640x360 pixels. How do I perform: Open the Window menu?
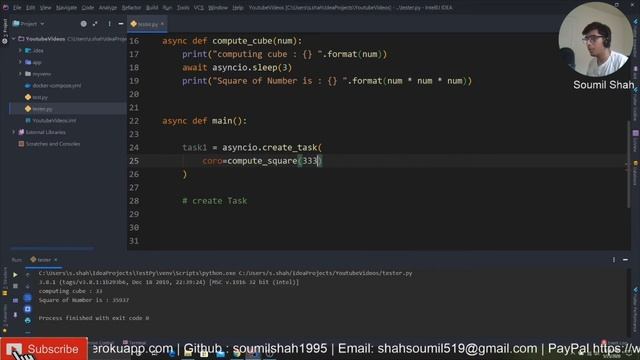pos(218,7)
